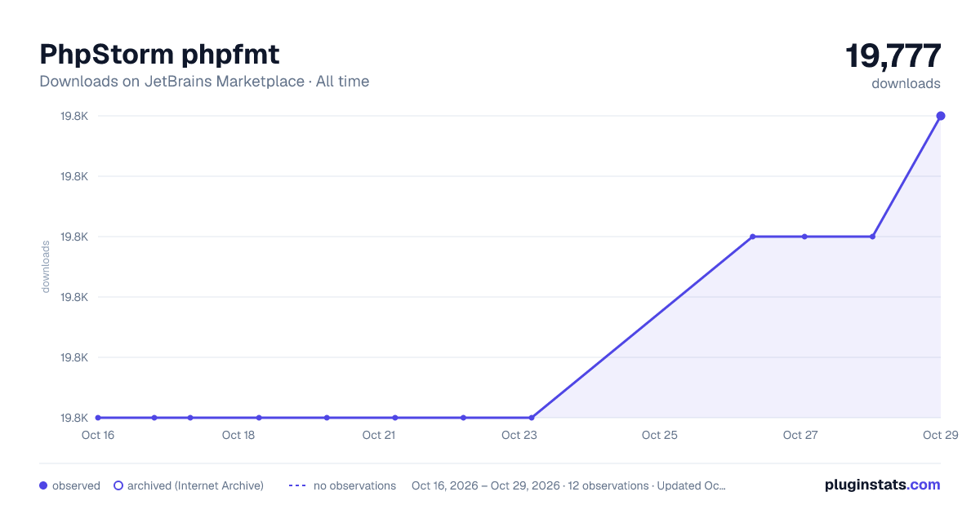Click the 'Oct 16, 2026 – Oct 29, 2026' range text
Image resolution: width=980 pixels, height=514 pixels.
[x=486, y=485]
